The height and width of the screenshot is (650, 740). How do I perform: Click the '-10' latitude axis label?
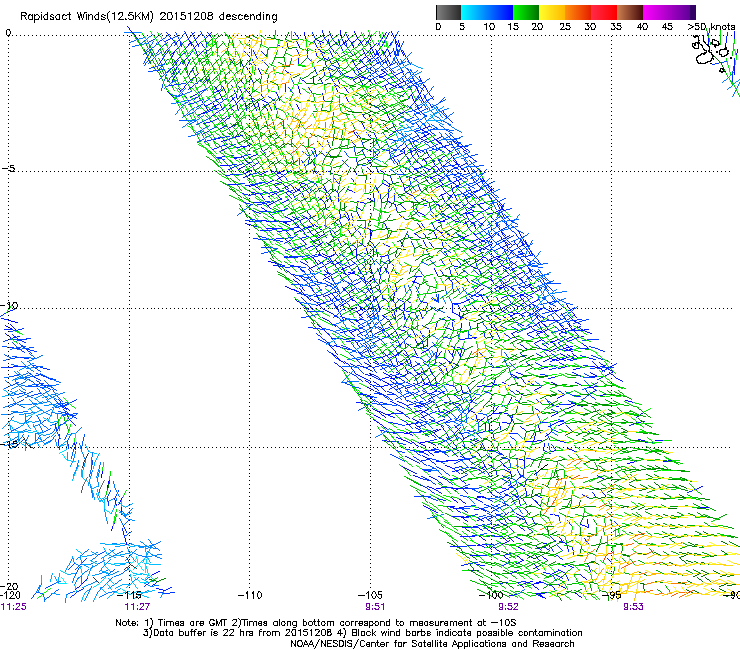tap(9, 305)
